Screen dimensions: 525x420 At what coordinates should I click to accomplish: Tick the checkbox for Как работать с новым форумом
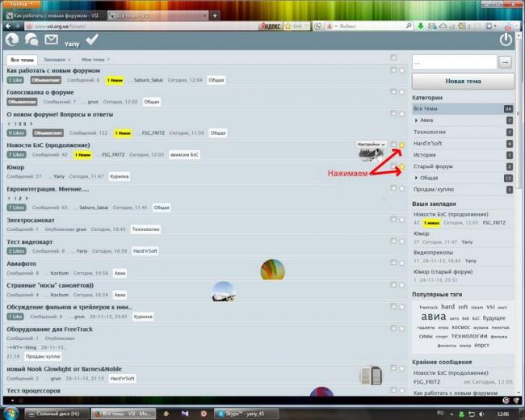coord(393,70)
